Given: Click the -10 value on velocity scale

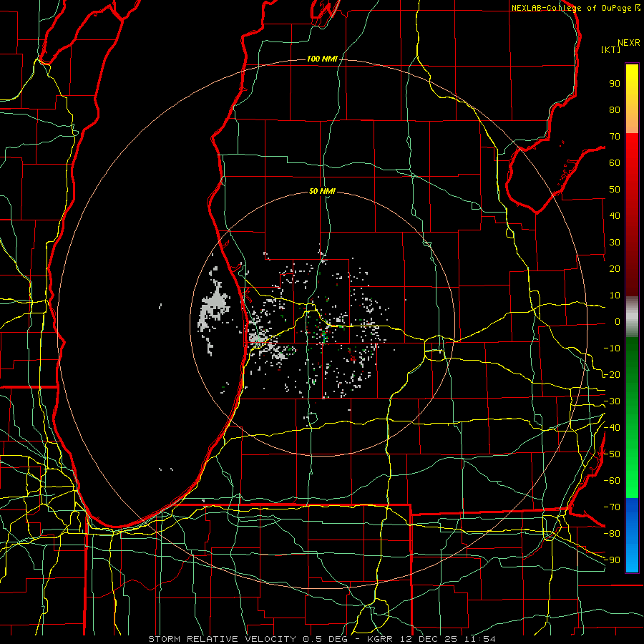Looking at the screenshot, I should pyautogui.click(x=612, y=348).
